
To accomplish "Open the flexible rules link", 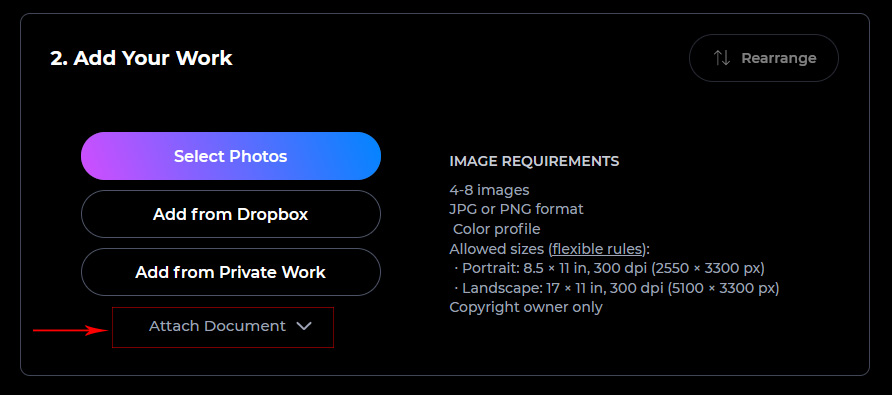I will (598, 249).
